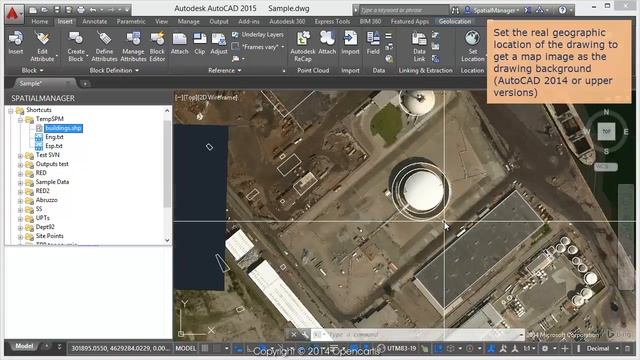Viewport: 640px width, 360px height.
Task: Click the command line customize wrench icon
Action: 304,335
